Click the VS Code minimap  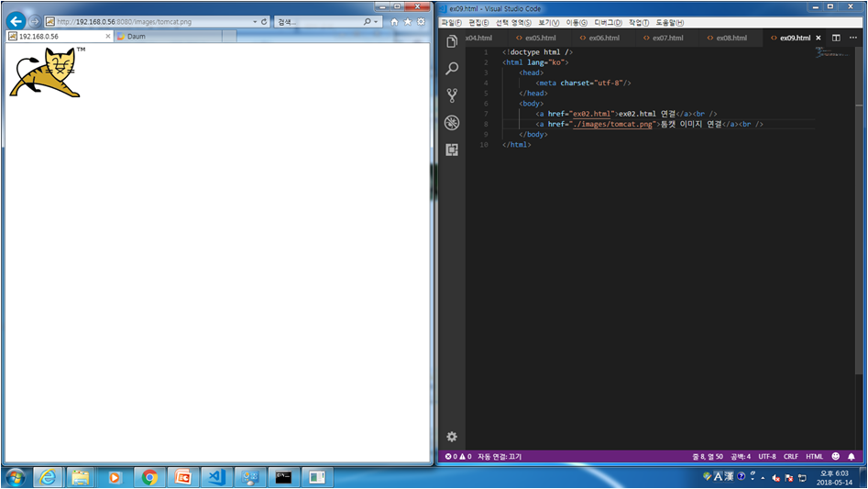tap(831, 52)
